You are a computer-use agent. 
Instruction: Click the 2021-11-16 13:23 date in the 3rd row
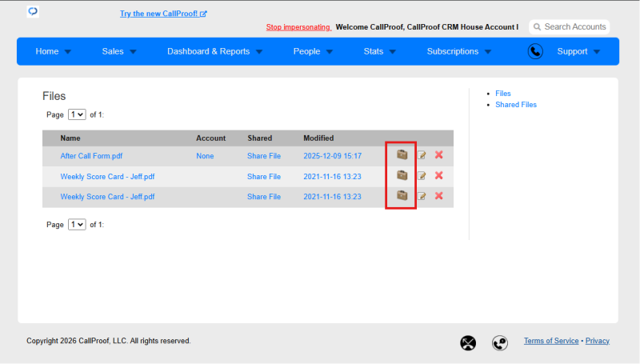332,197
